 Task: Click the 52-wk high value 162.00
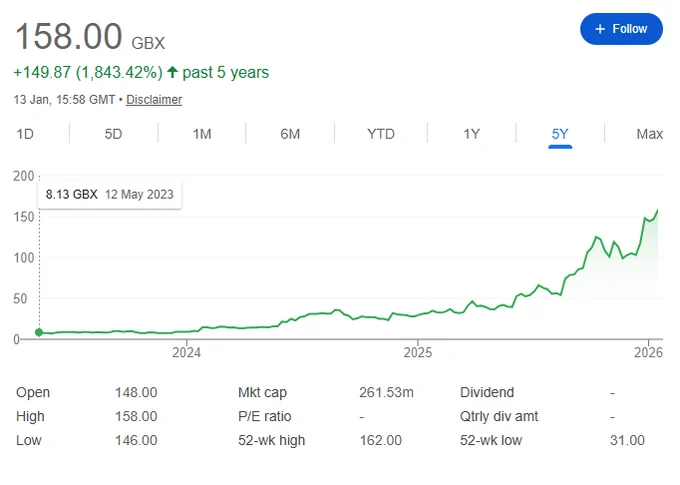380,440
